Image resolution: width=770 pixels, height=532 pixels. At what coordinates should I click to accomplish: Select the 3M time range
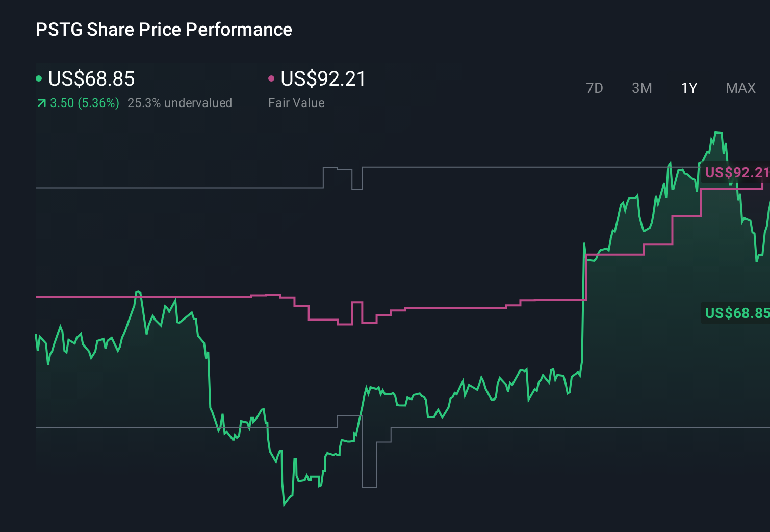641,88
